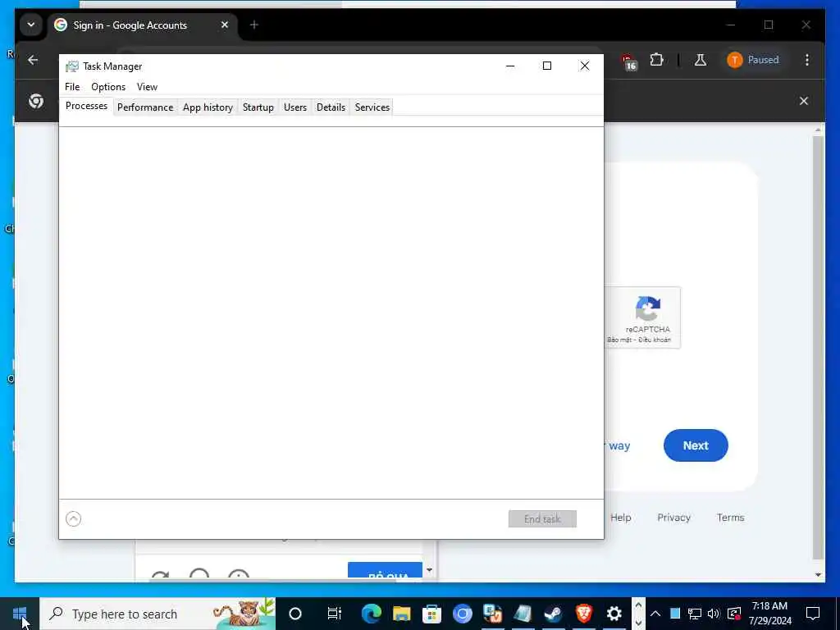Open the clock showing 7:18 AM
The height and width of the screenshot is (630, 840).
click(769, 614)
